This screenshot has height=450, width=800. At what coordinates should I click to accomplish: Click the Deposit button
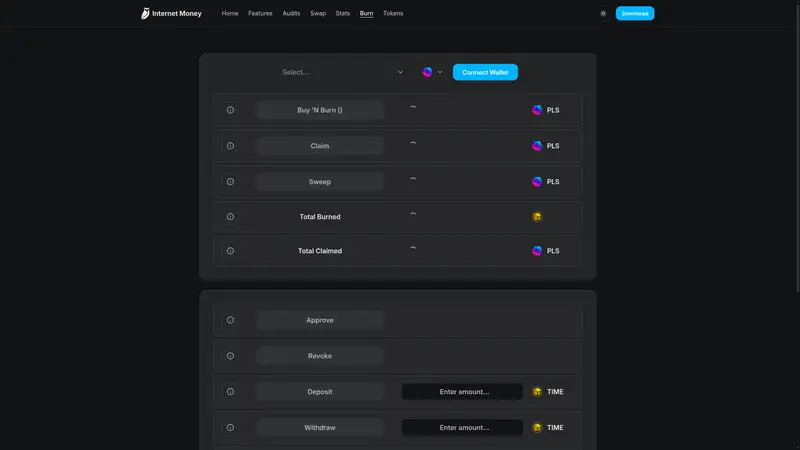coord(320,392)
